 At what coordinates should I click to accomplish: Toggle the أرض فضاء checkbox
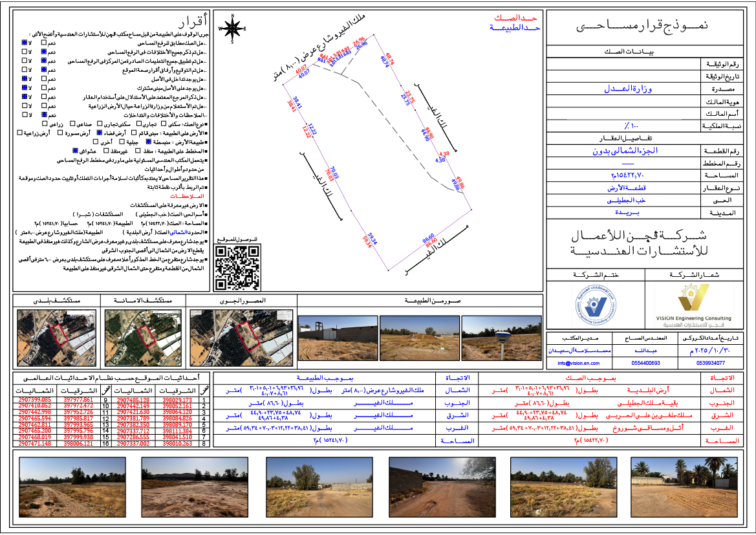coord(100,132)
